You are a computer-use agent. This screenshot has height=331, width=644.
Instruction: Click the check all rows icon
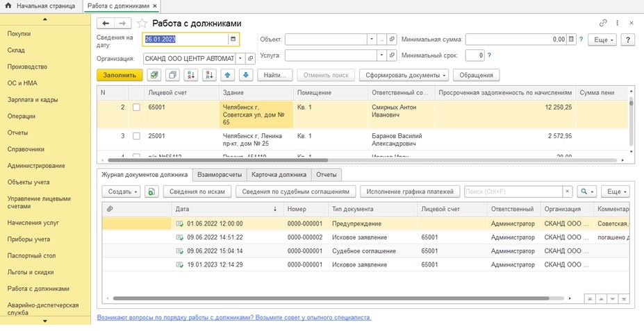(154, 75)
